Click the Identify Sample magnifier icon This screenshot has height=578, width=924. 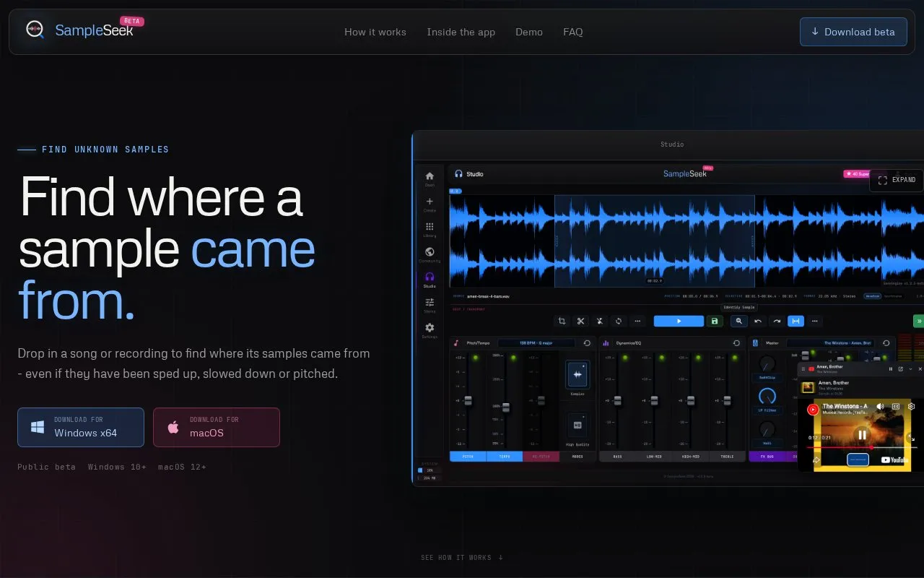[738, 321]
